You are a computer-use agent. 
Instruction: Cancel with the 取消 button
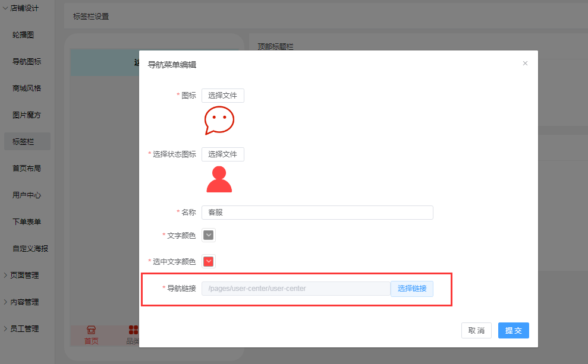coord(476,330)
